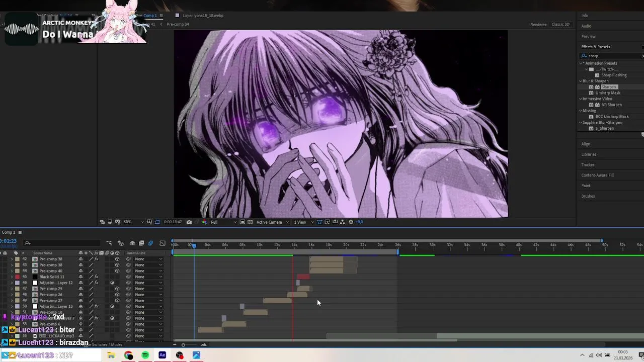The image size is (644, 362).
Task: Click the timeline zoom slider handle
Action: (183, 345)
